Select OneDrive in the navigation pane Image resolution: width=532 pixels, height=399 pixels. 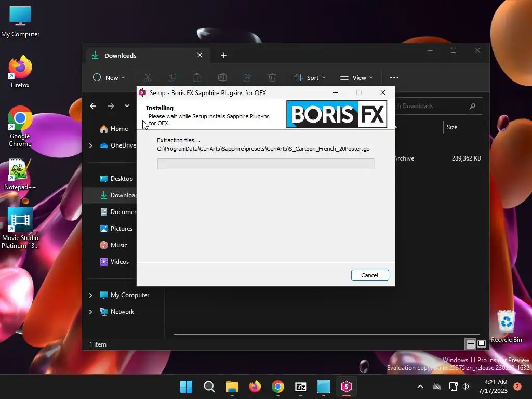tap(118, 145)
